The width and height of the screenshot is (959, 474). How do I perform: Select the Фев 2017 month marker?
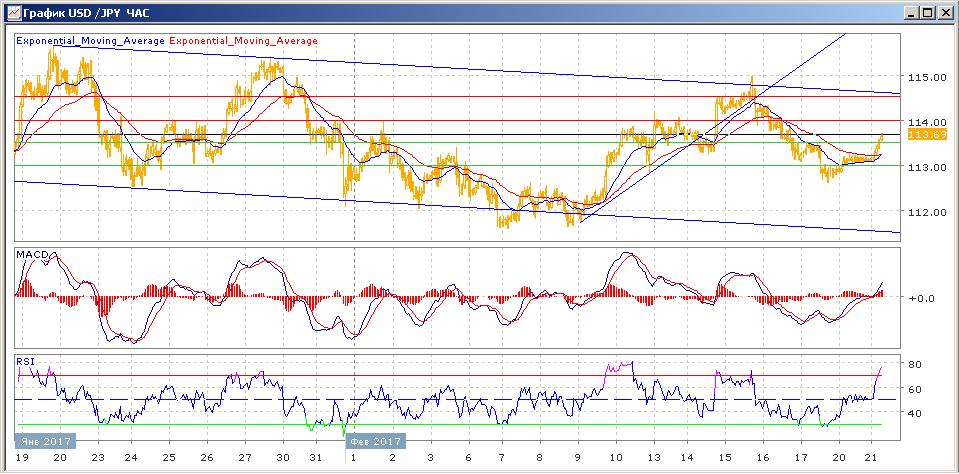(x=374, y=441)
